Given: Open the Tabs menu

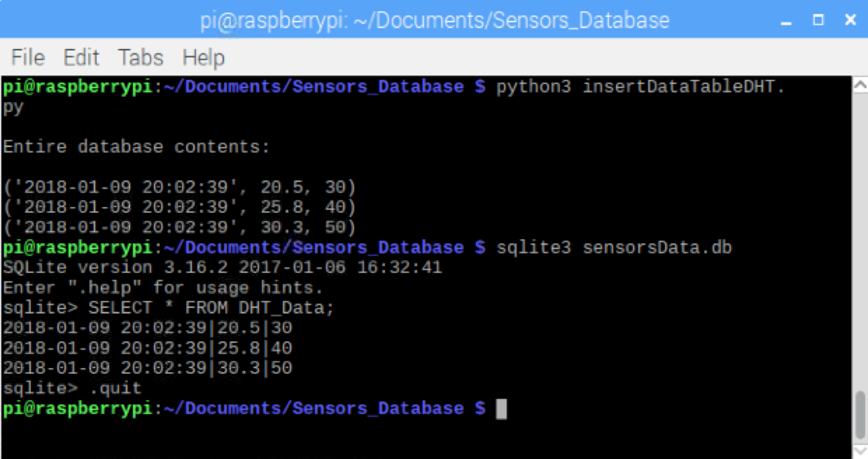Looking at the screenshot, I should [140, 58].
